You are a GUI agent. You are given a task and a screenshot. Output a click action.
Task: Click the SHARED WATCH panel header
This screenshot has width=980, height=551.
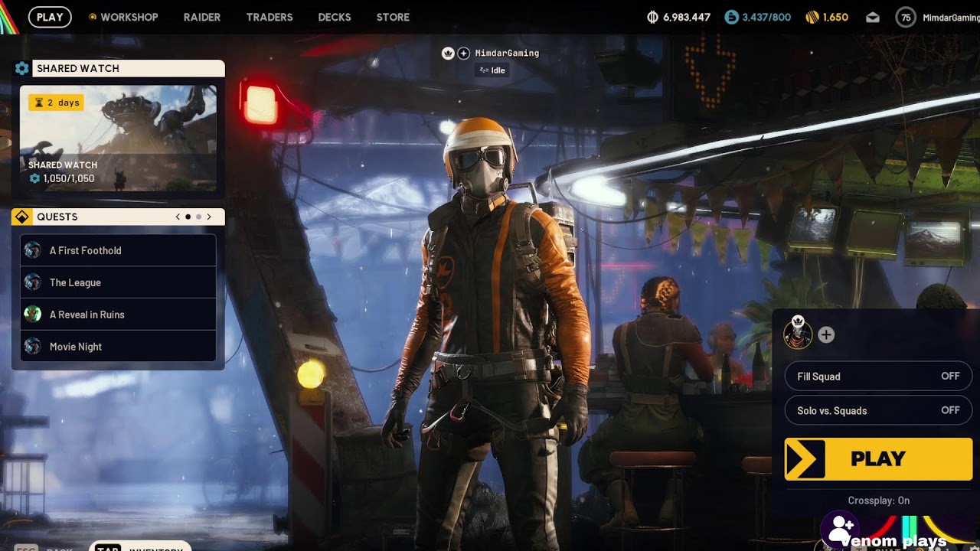coord(118,68)
